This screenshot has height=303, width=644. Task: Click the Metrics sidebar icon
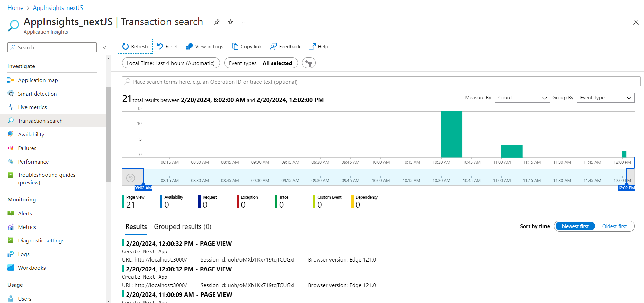11,227
